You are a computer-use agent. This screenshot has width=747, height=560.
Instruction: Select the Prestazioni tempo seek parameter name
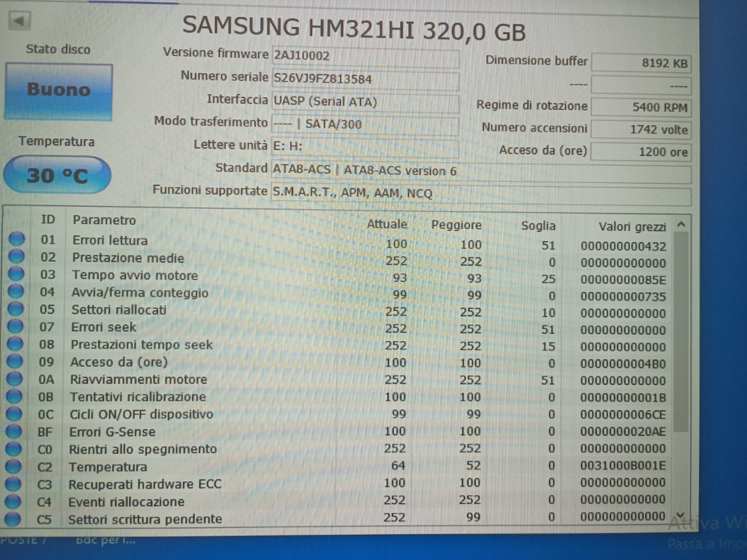coord(142,345)
